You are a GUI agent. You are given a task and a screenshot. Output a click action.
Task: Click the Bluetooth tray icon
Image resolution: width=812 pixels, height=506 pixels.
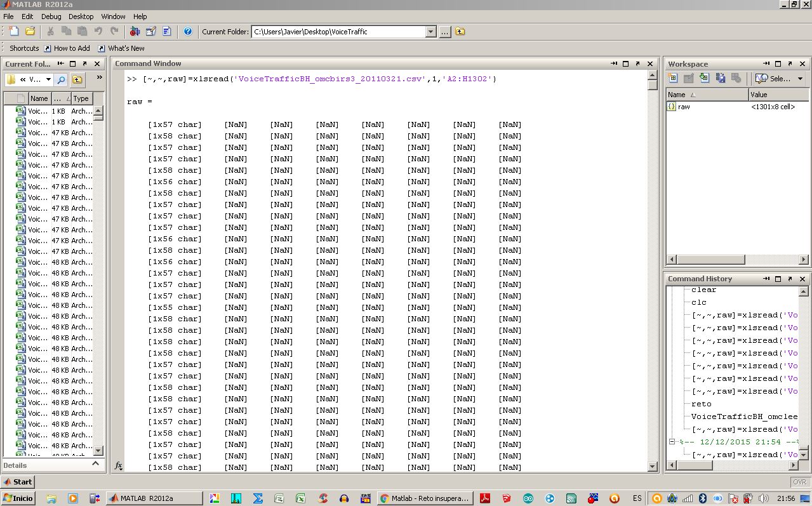pyautogui.click(x=702, y=498)
